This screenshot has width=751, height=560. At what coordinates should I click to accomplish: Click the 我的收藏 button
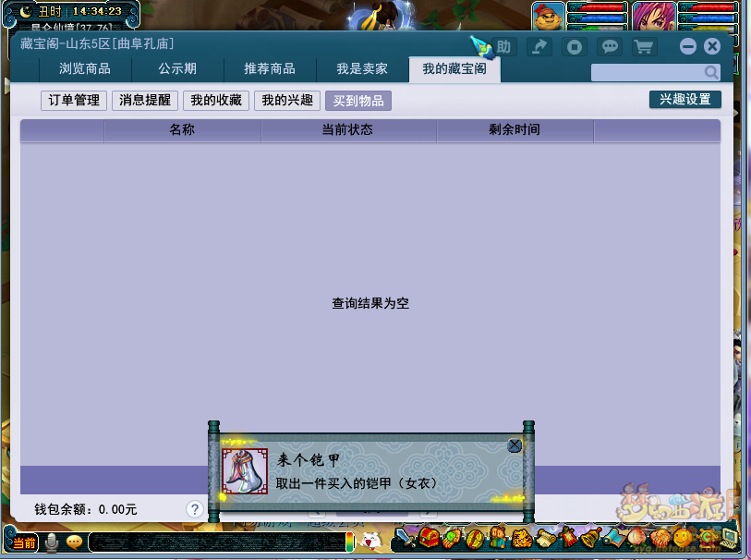[216, 100]
